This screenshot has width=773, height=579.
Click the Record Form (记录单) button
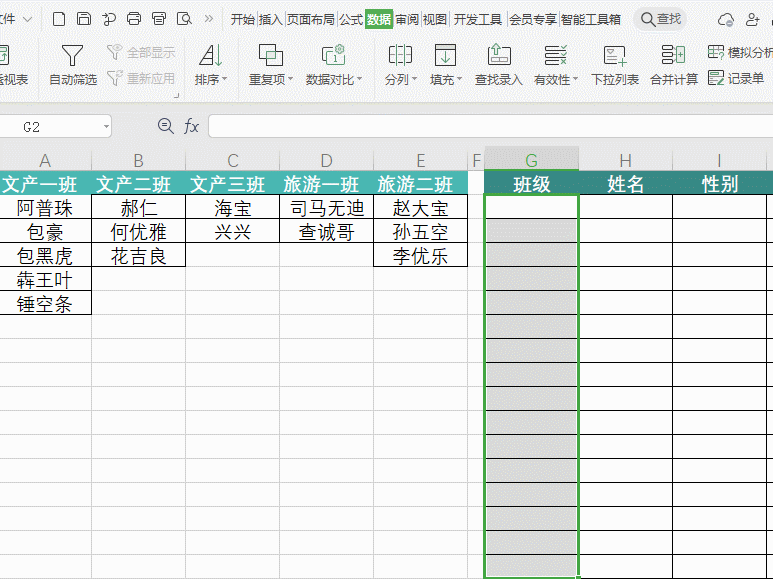pos(736,78)
